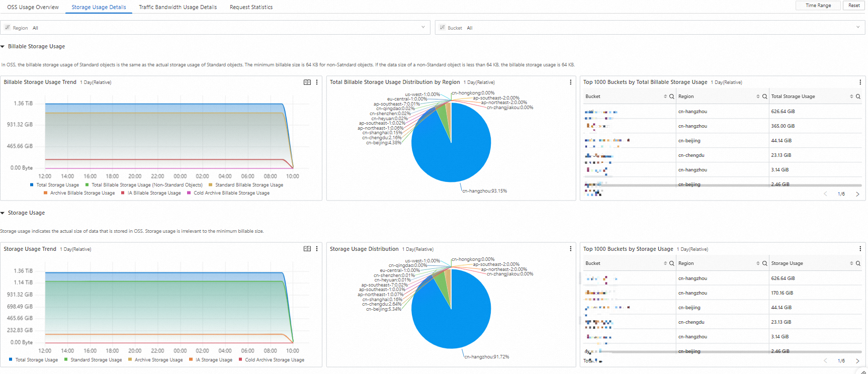Switch to Storage Usage Details tab

pyautogui.click(x=99, y=7)
